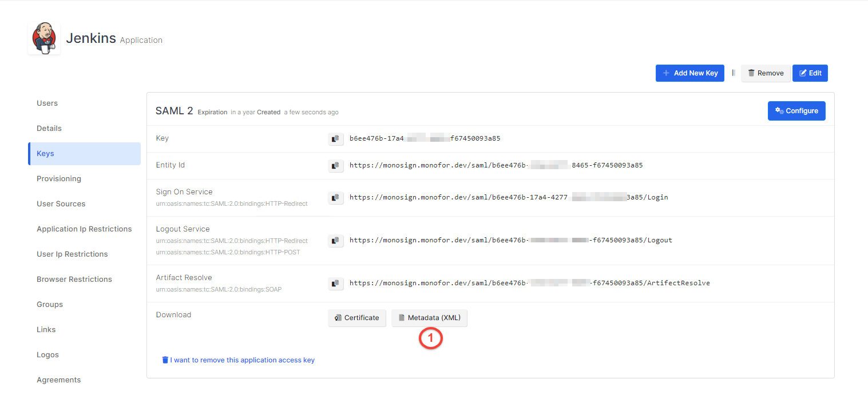This screenshot has height=403, width=868.
Task: Copy the Artifact Resolve URL
Action: 336,284
